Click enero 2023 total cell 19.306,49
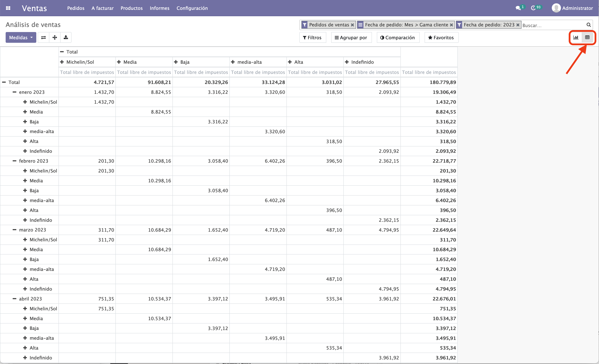 [429, 92]
